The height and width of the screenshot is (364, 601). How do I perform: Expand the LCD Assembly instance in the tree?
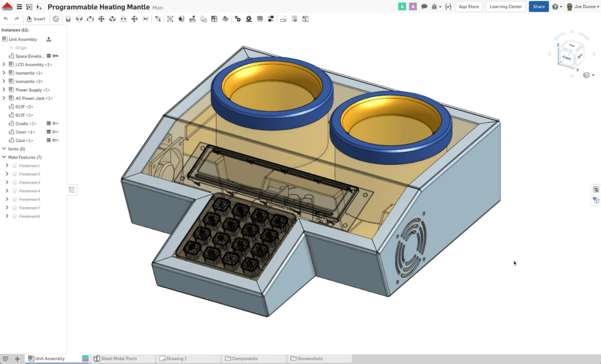click(5, 64)
